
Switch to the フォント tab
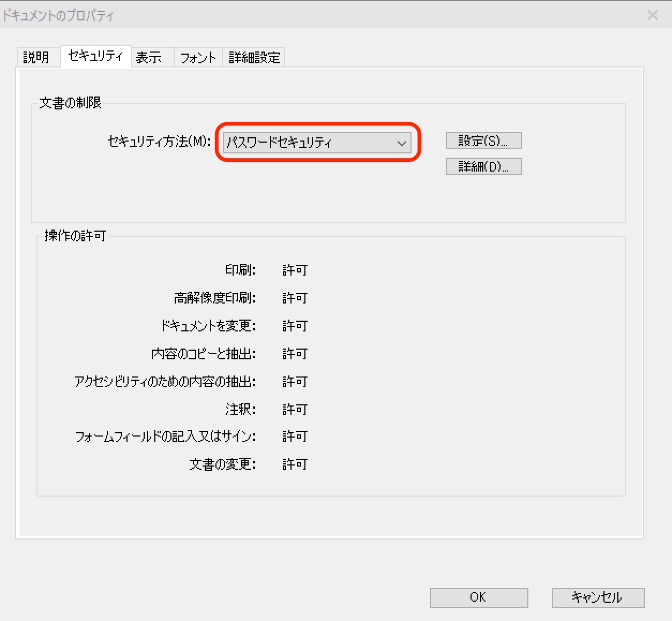point(198,57)
